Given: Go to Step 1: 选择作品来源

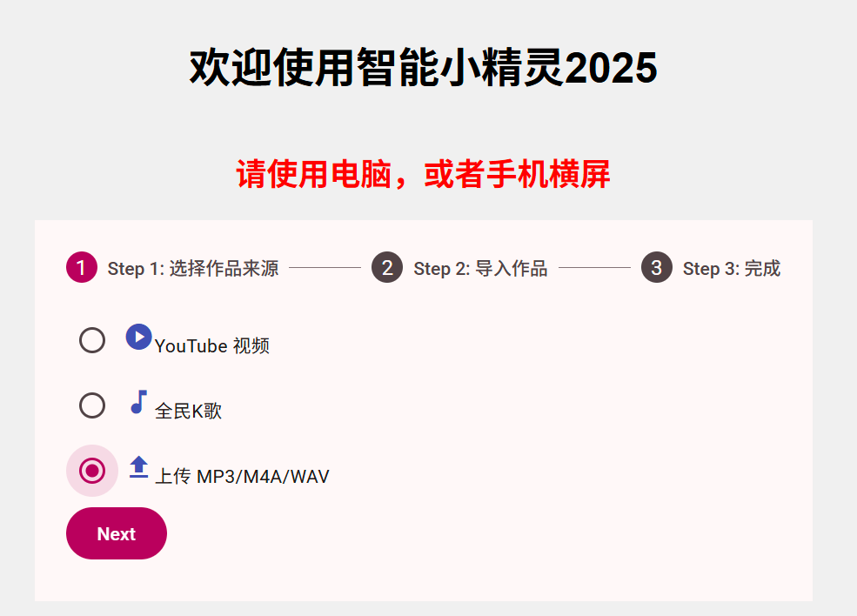Looking at the screenshot, I should (x=192, y=269).
